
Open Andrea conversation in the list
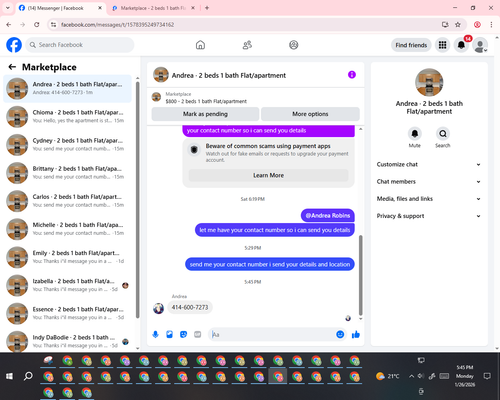click(67, 89)
